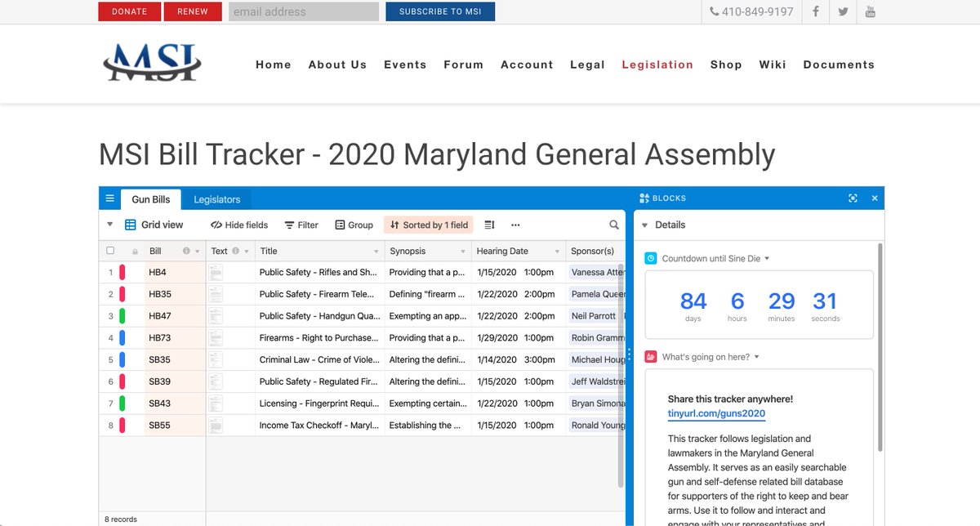This screenshot has width=980, height=526.
Task: Open the About Us menu item
Action: [337, 65]
